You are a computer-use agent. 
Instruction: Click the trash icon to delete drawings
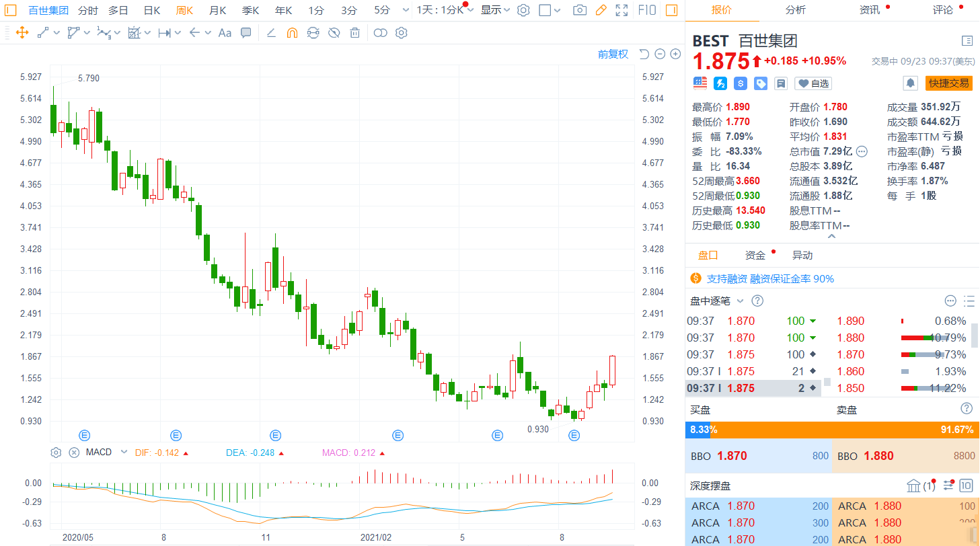click(355, 32)
